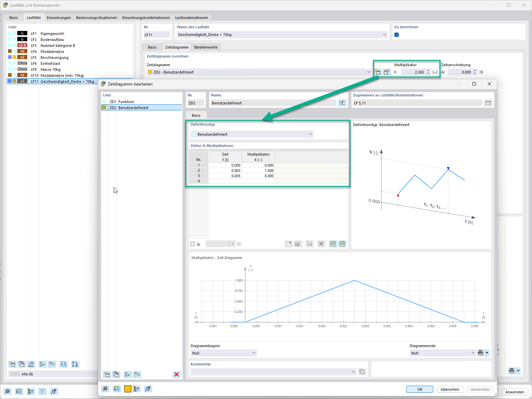This screenshot has width=532, height=399.
Task: Enable the Δt time step checkbox
Action: [x=193, y=244]
